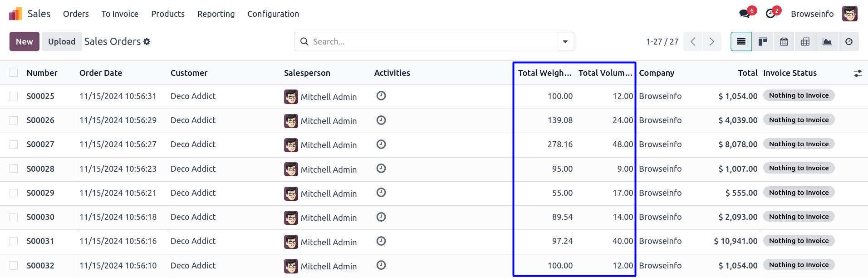This screenshot has height=278, width=868.
Task: Focus the Search input field
Action: click(x=431, y=42)
